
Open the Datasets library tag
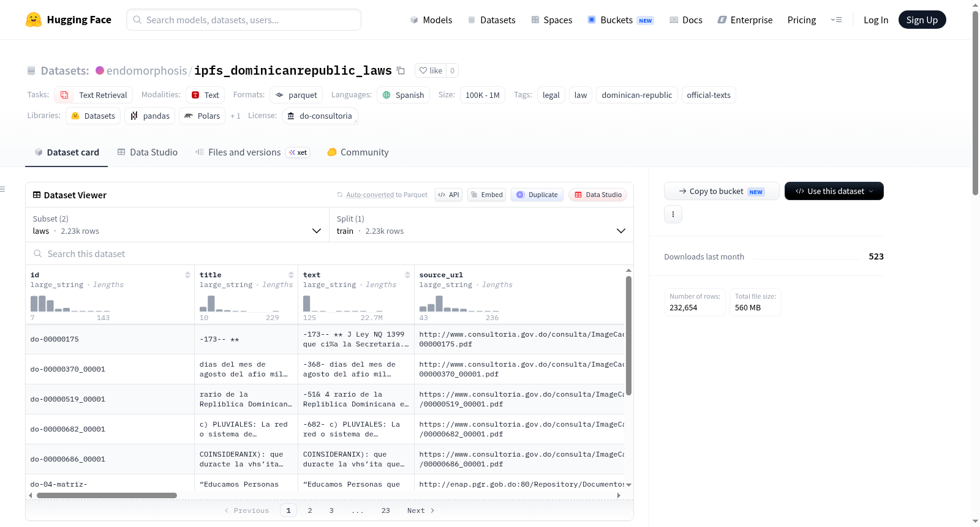tap(93, 116)
